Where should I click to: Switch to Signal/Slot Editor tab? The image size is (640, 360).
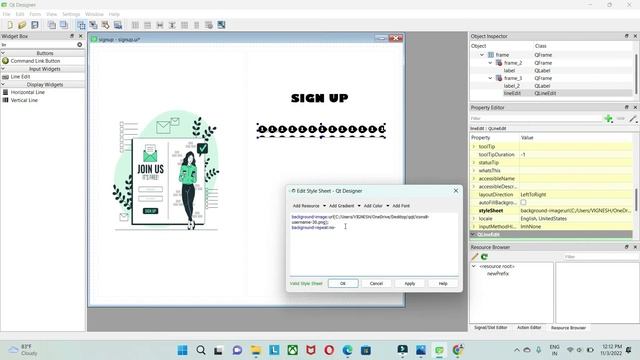tap(491, 327)
